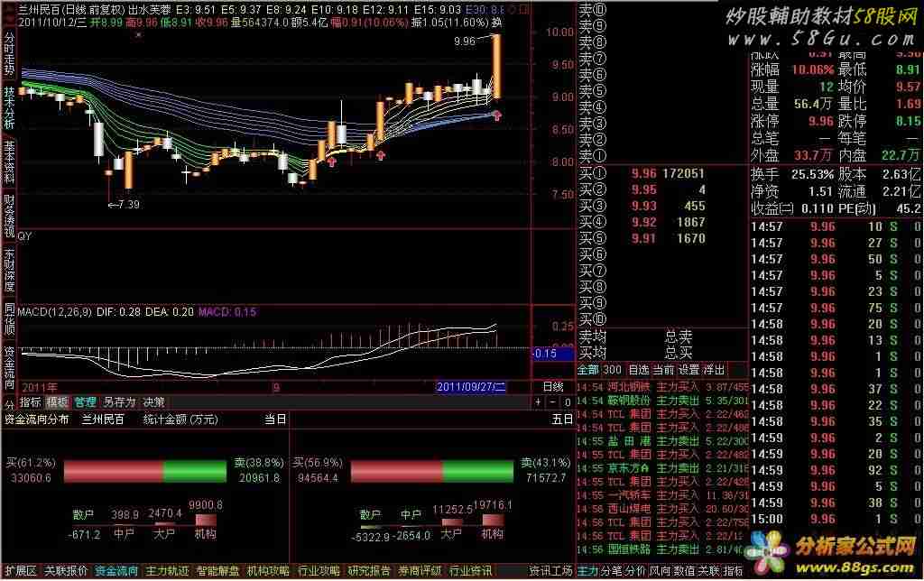Click 浮出 to float the news panel
The height and width of the screenshot is (581, 924).
[x=715, y=370]
